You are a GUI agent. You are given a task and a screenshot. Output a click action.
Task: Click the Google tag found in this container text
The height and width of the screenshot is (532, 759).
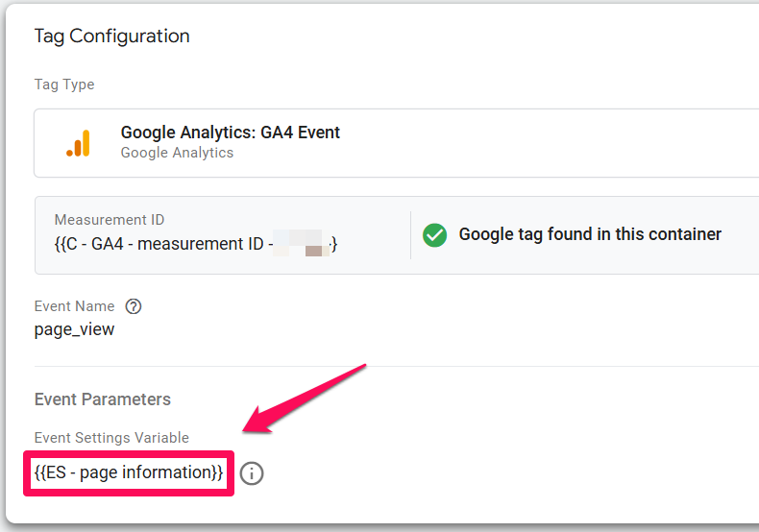pyautogui.click(x=590, y=234)
